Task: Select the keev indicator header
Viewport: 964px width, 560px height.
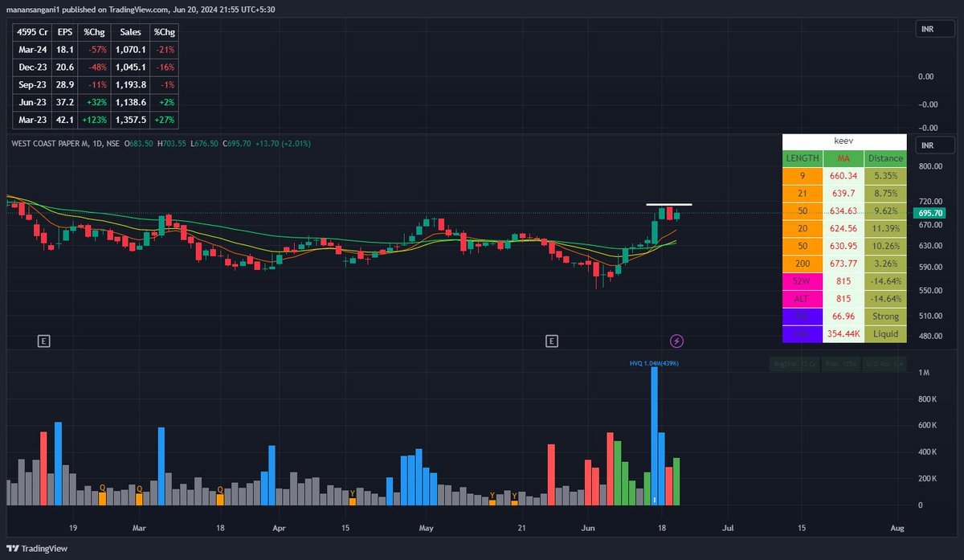Action: click(x=843, y=141)
